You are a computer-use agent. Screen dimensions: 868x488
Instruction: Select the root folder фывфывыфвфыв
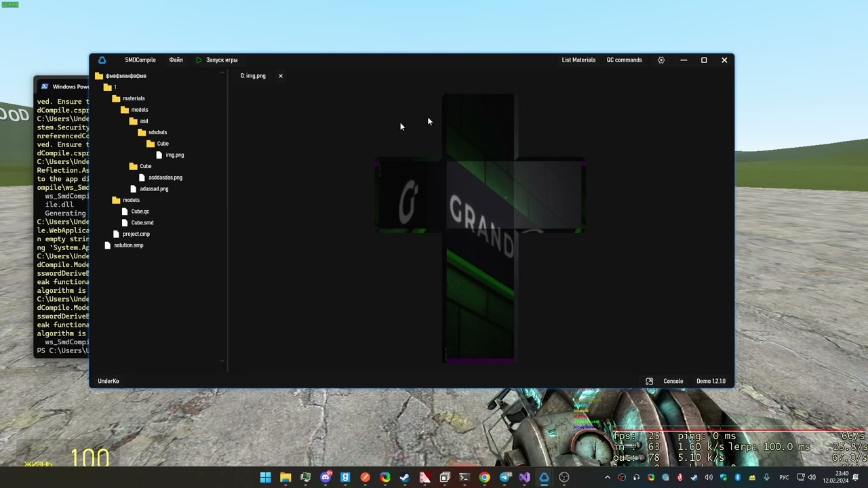[x=121, y=76]
